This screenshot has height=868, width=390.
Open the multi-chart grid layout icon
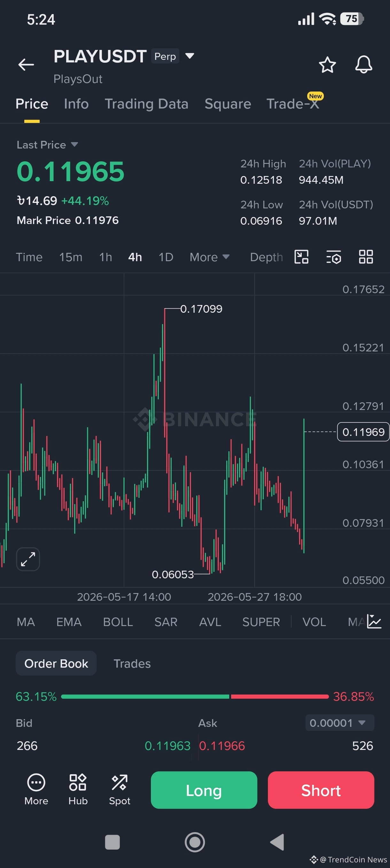pos(366,257)
